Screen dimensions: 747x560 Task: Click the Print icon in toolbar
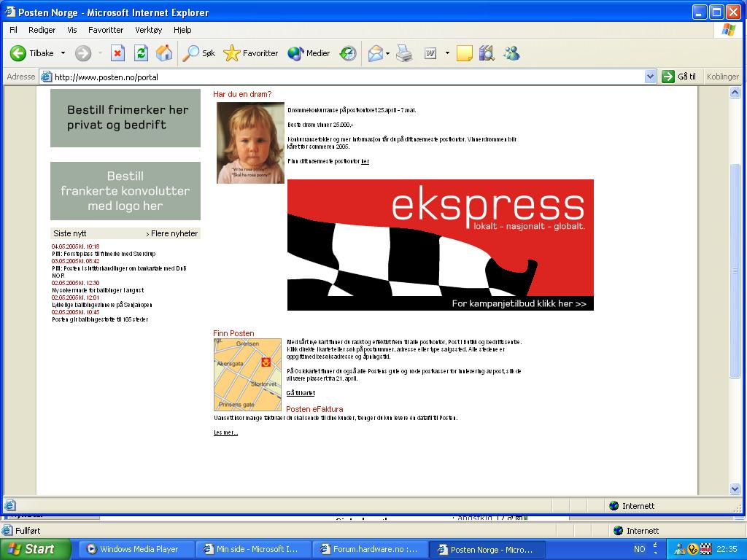tap(404, 52)
